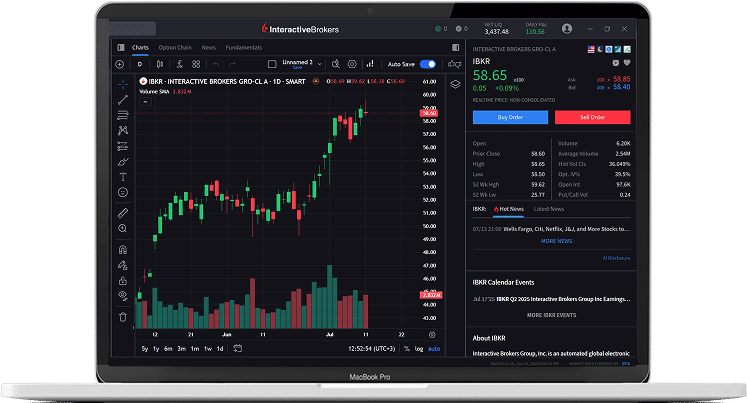Open the user account profile icon
This screenshot has width=748, height=403.
click(x=567, y=29)
